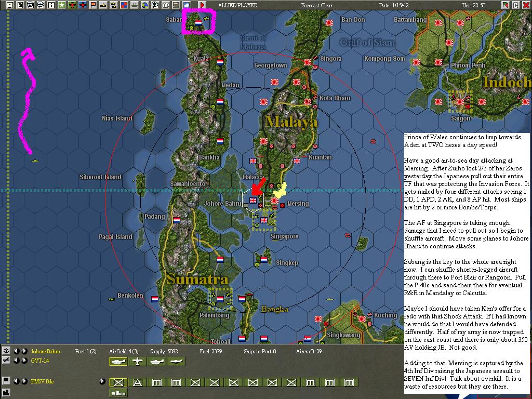Click the Japanese flag left of Ban Don
532x399 pixels.
click(329, 22)
